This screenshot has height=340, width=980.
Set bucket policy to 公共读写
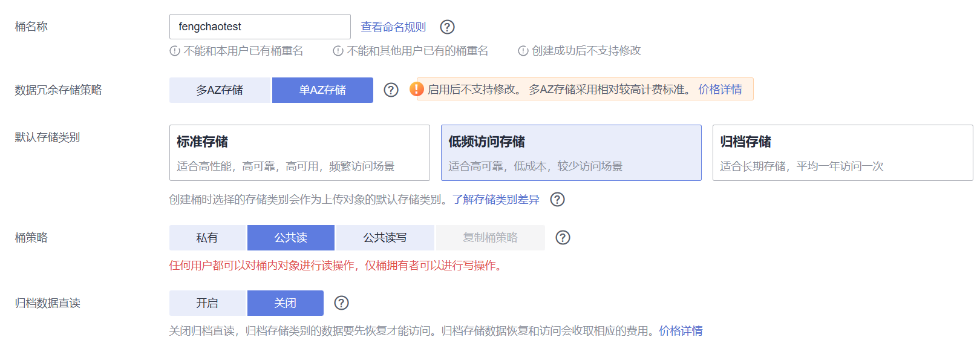pyautogui.click(x=385, y=238)
